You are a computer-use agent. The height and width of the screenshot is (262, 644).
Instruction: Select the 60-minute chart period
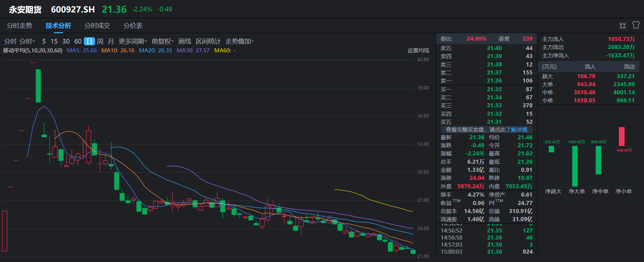pos(78,41)
